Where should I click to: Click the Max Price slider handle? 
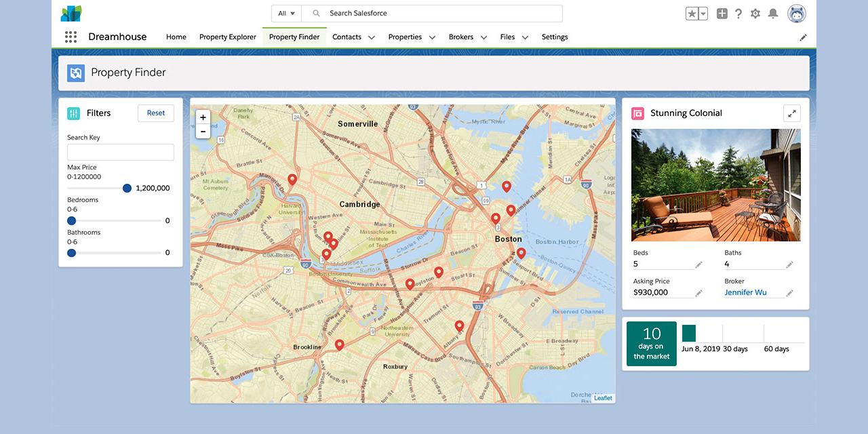[127, 189]
